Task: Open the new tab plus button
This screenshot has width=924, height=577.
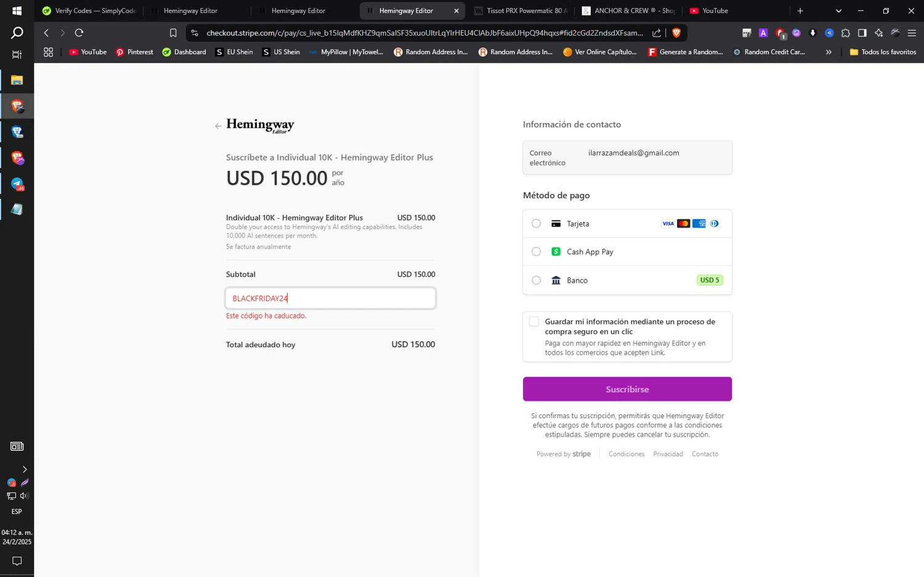Action: coord(800,10)
